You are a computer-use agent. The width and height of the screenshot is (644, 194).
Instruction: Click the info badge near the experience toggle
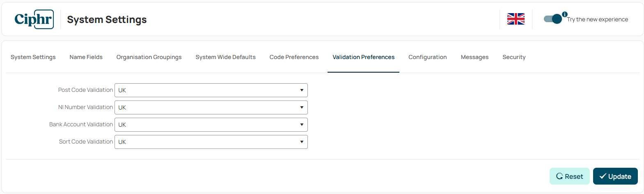(565, 14)
